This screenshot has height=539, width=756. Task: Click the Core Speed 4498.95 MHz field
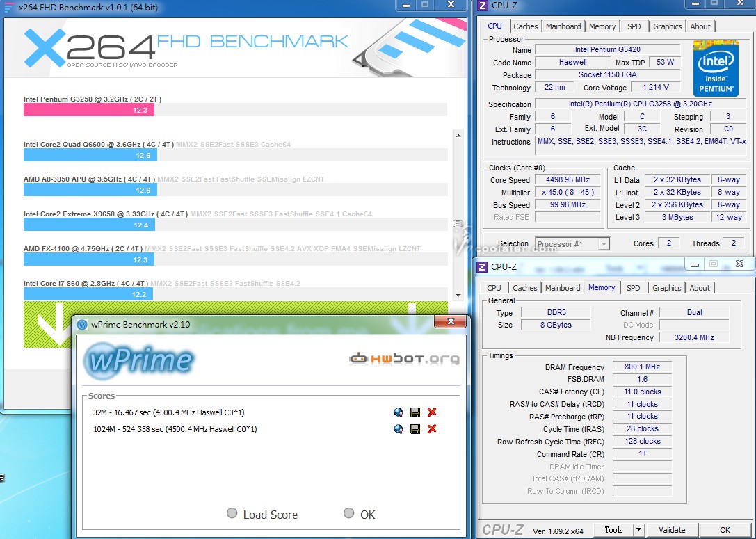click(568, 179)
